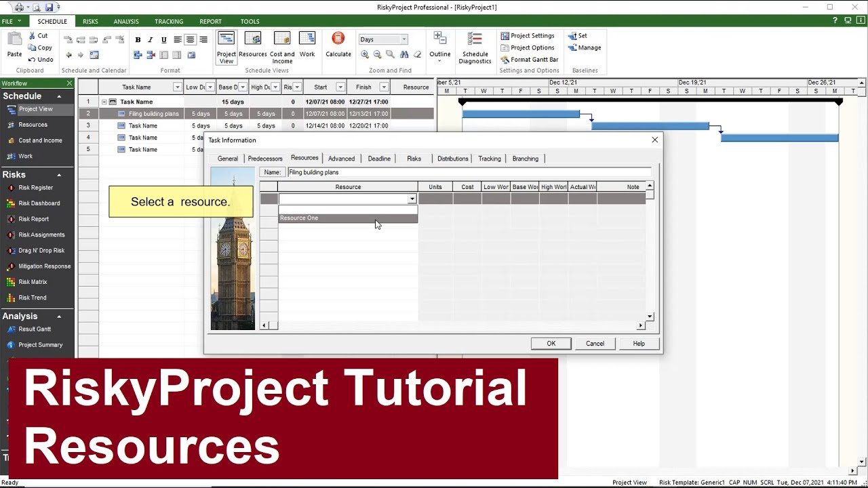
Task: Open the Work view in ribbon
Action: [307, 45]
